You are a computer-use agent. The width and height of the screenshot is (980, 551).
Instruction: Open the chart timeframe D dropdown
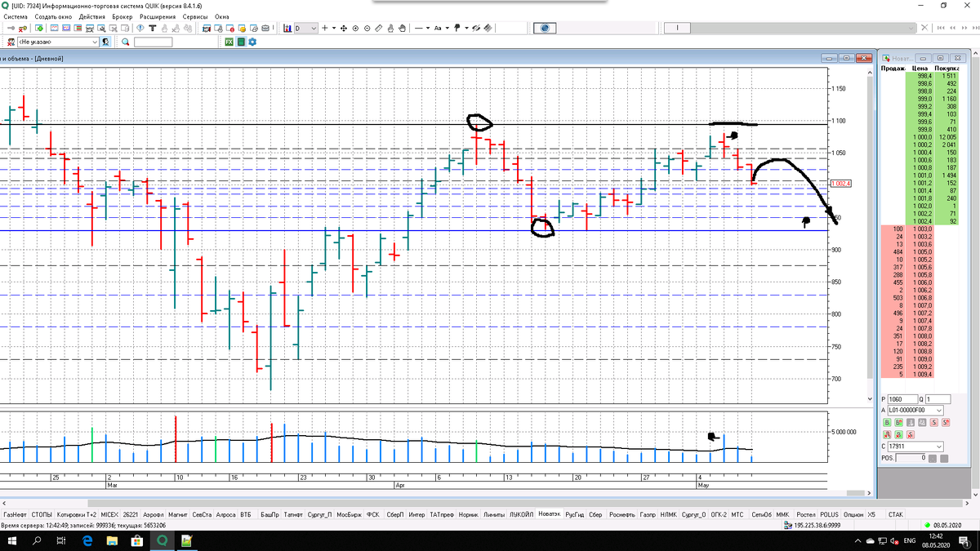pyautogui.click(x=306, y=28)
